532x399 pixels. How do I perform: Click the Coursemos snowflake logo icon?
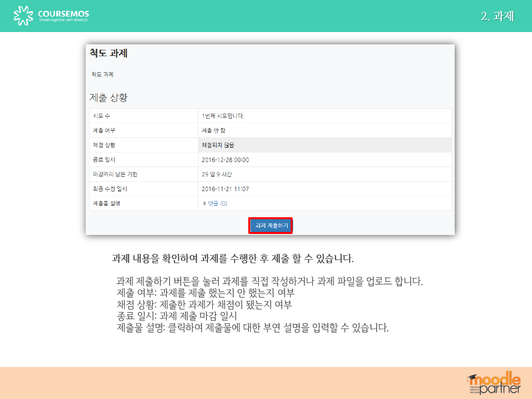click(x=23, y=16)
